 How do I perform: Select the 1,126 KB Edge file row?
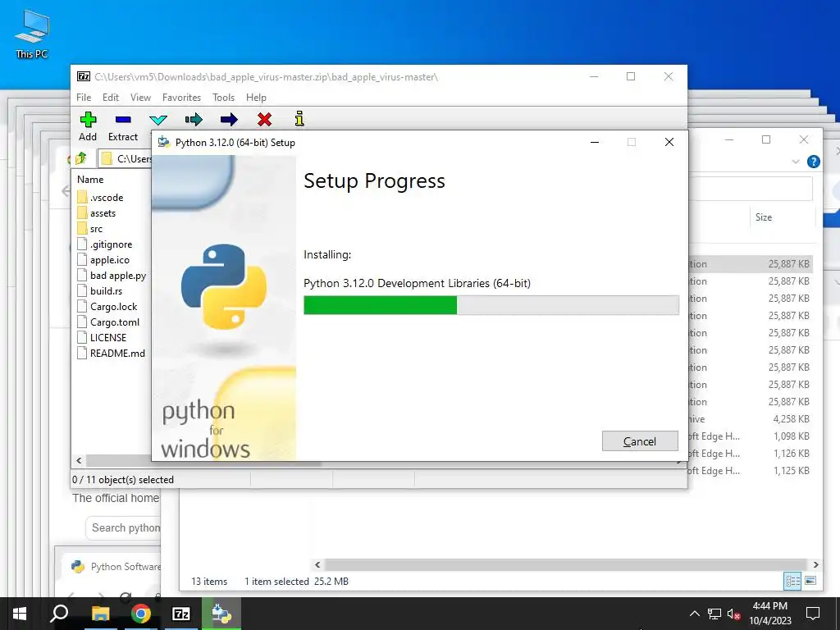[x=750, y=453]
